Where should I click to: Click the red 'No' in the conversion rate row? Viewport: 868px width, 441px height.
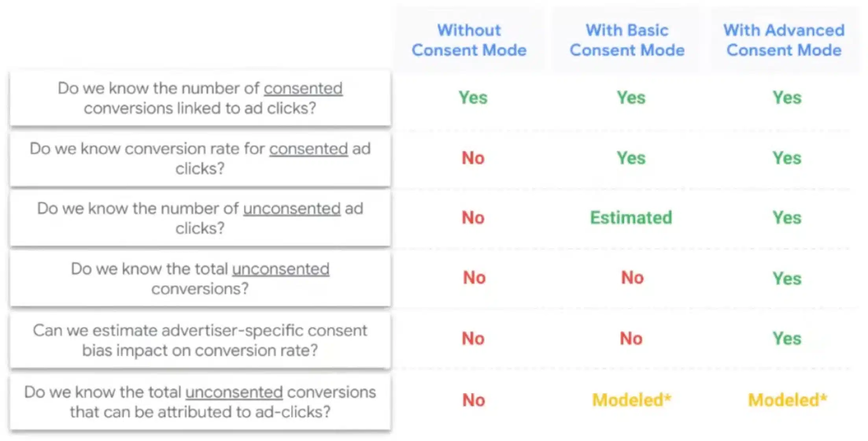tap(473, 158)
